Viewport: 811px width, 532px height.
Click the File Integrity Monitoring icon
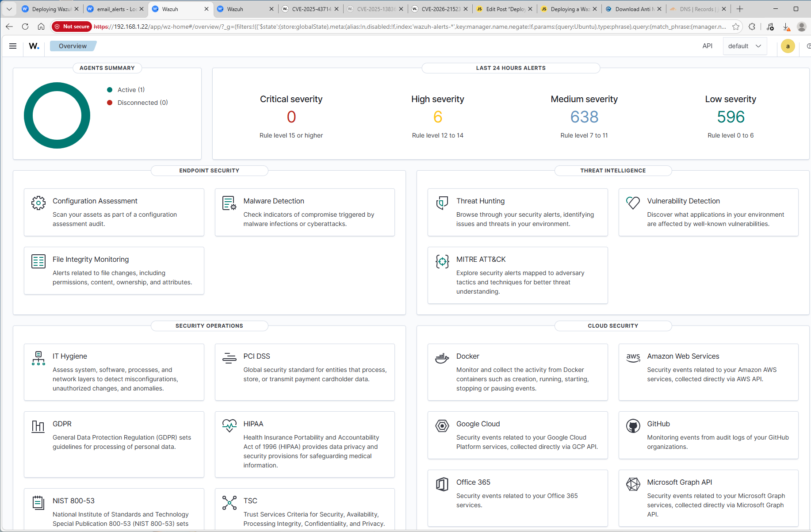click(38, 261)
